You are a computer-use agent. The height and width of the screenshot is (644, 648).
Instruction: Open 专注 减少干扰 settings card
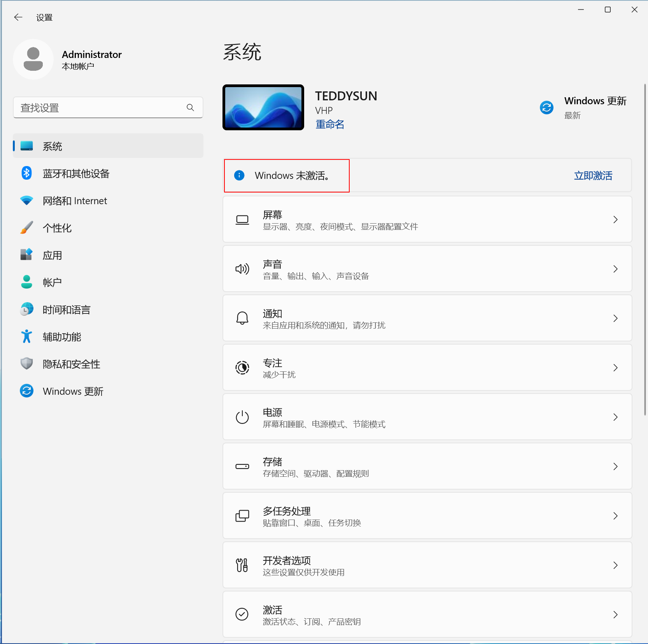pos(427,368)
